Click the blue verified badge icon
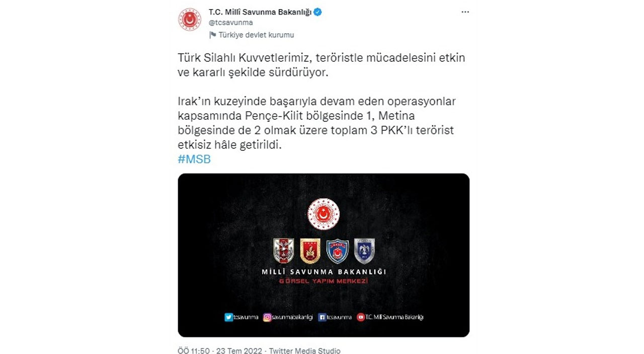This screenshot has height=354, width=644. tap(318, 12)
